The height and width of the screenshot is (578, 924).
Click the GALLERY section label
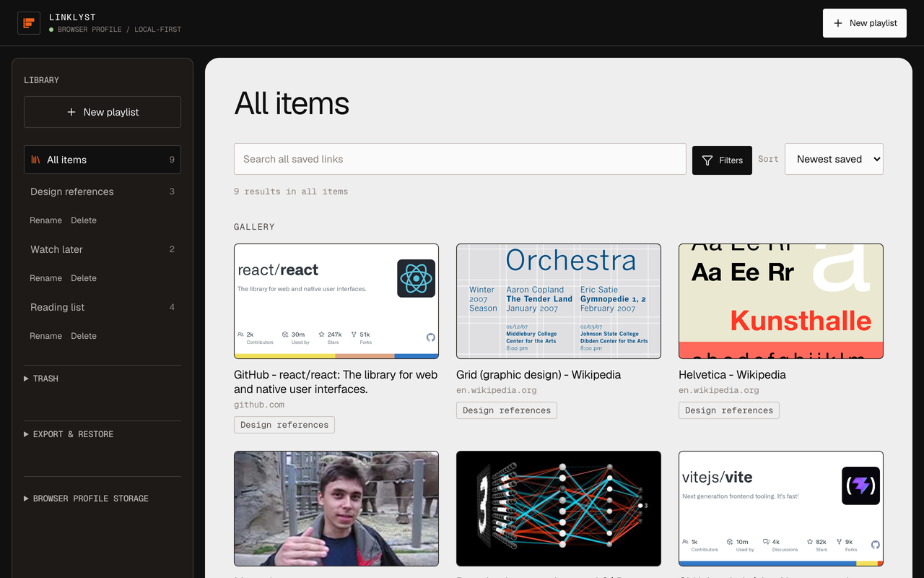coord(254,227)
